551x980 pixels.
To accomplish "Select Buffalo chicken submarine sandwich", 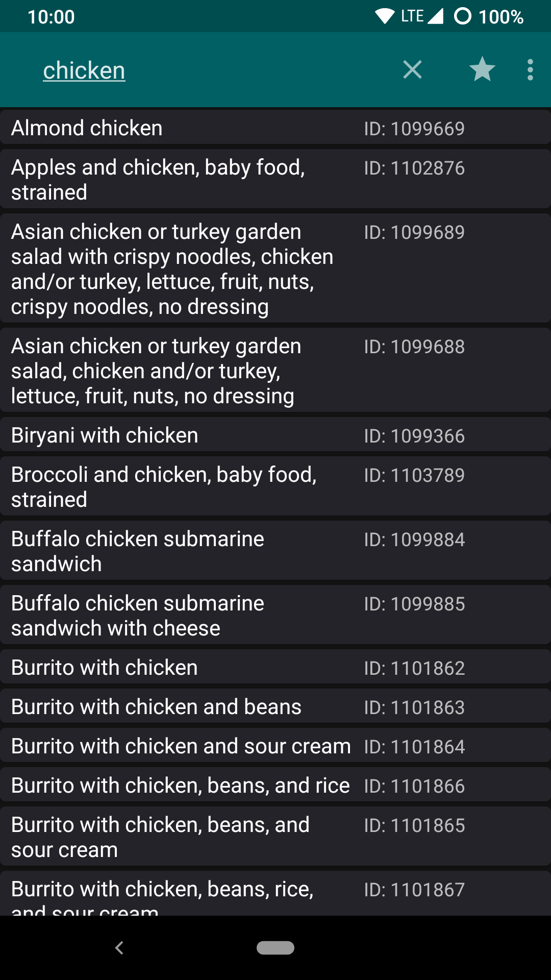I will (x=275, y=551).
